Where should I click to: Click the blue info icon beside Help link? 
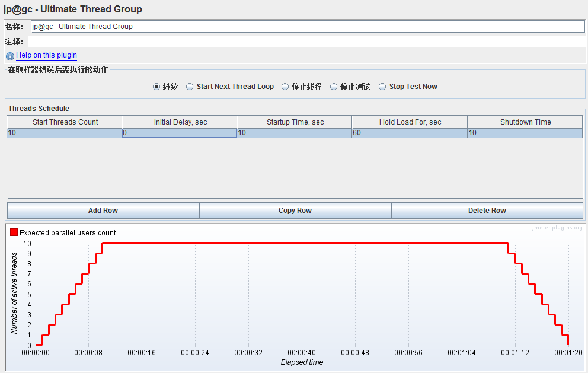9,56
